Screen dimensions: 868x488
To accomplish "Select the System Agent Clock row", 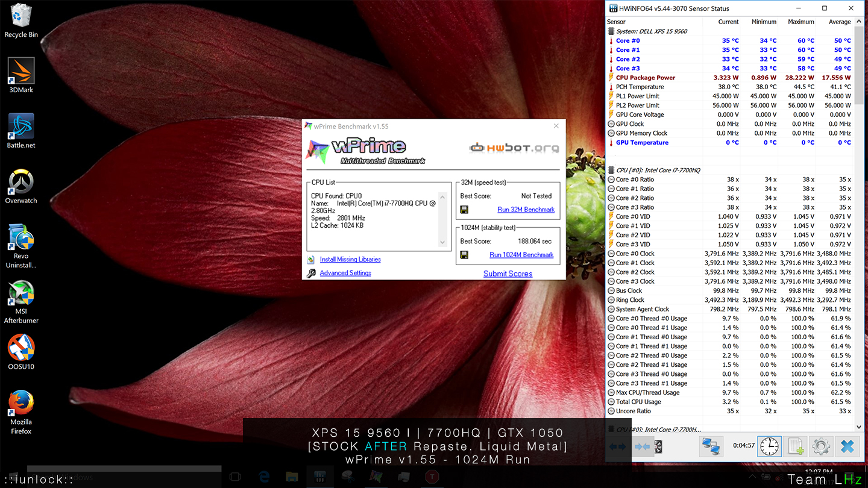I will [729, 309].
